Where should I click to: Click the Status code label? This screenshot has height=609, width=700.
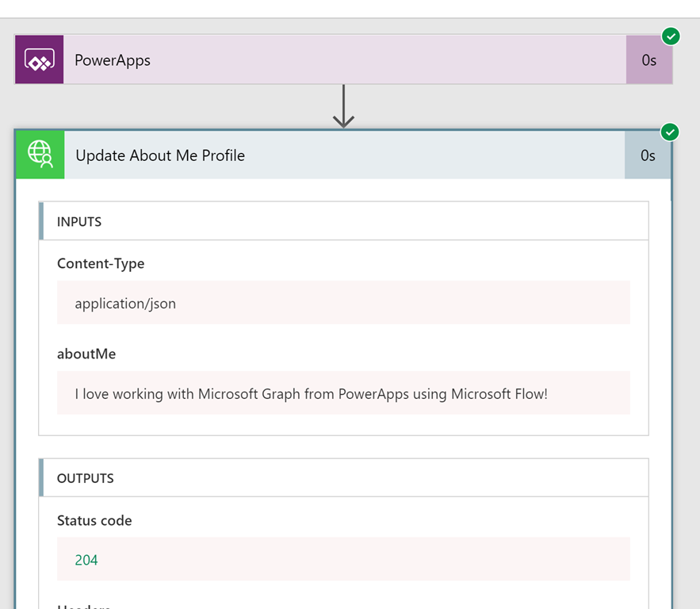point(94,520)
